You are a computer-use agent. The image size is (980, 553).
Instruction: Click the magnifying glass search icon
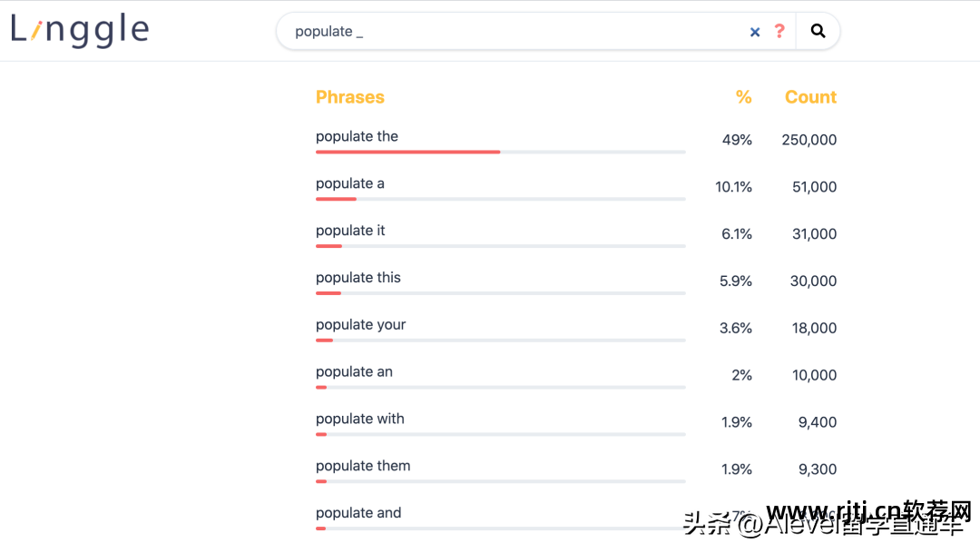point(818,30)
